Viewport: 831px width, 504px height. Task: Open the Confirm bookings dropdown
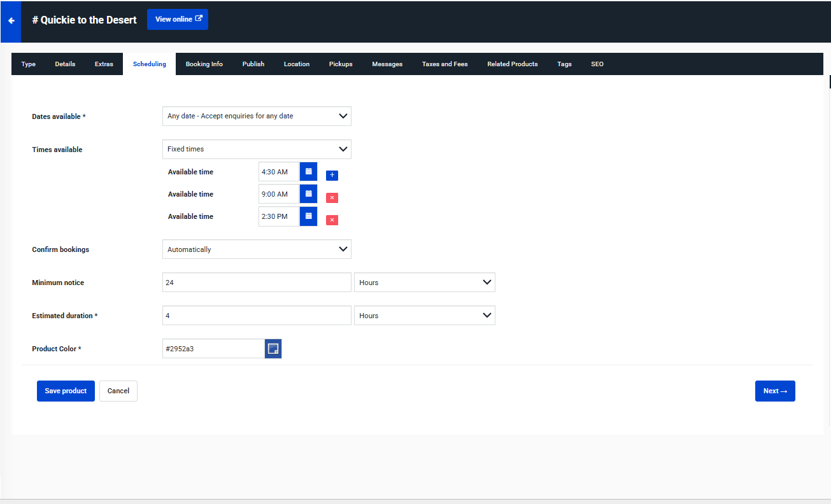(257, 249)
